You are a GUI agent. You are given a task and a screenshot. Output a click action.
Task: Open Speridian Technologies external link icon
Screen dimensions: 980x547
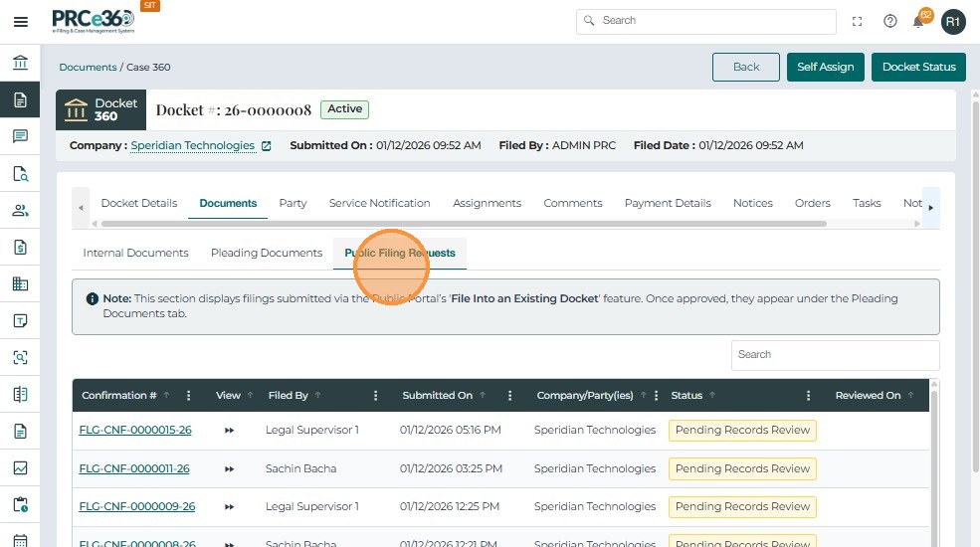pyautogui.click(x=266, y=146)
